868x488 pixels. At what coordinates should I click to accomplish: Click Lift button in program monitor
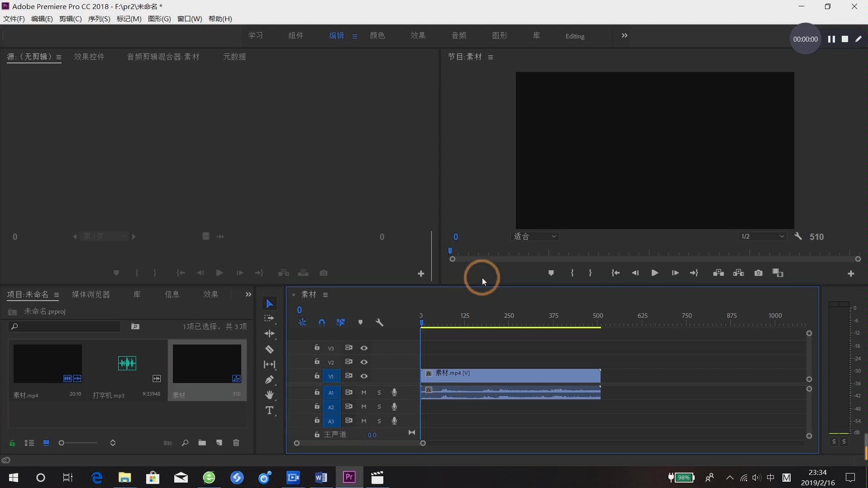(x=719, y=273)
